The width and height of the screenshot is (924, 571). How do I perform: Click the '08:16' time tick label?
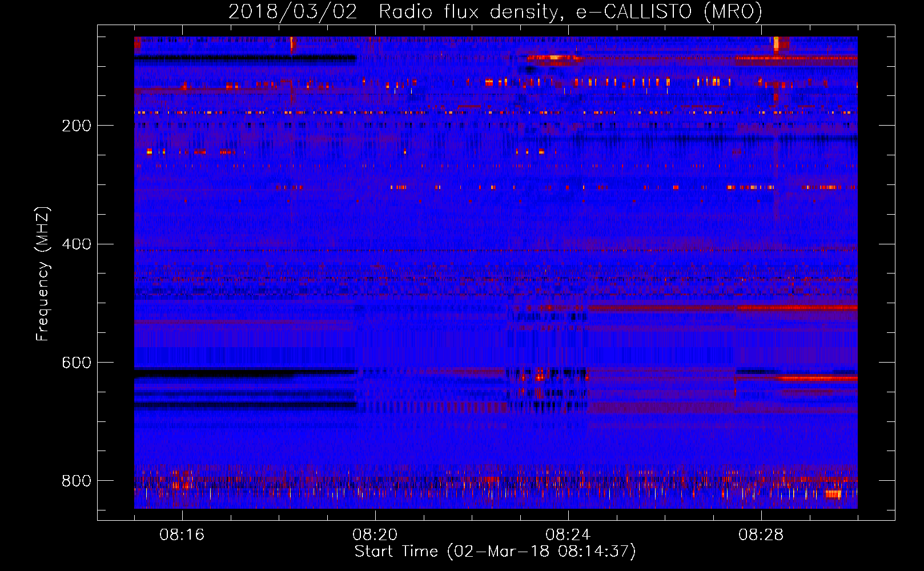point(182,535)
